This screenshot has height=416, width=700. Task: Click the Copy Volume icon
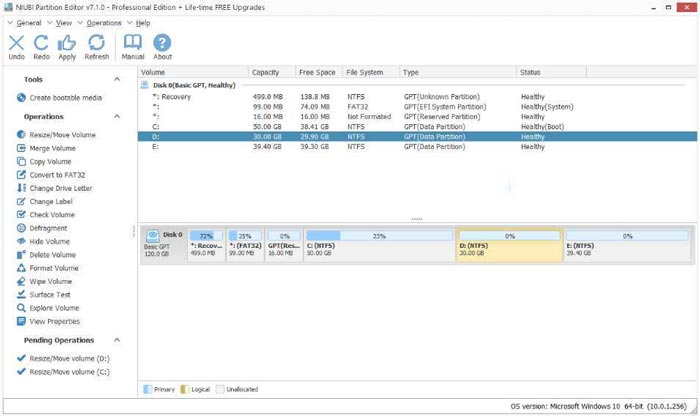(21, 162)
